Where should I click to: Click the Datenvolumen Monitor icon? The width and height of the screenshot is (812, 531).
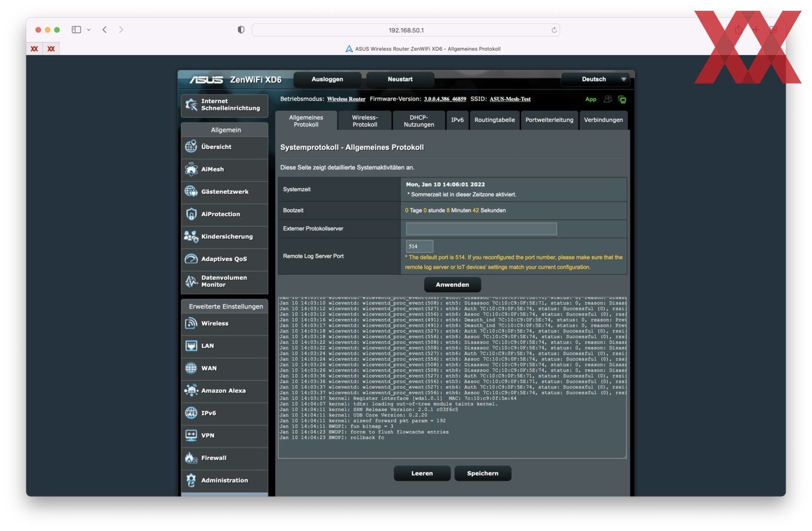click(191, 281)
